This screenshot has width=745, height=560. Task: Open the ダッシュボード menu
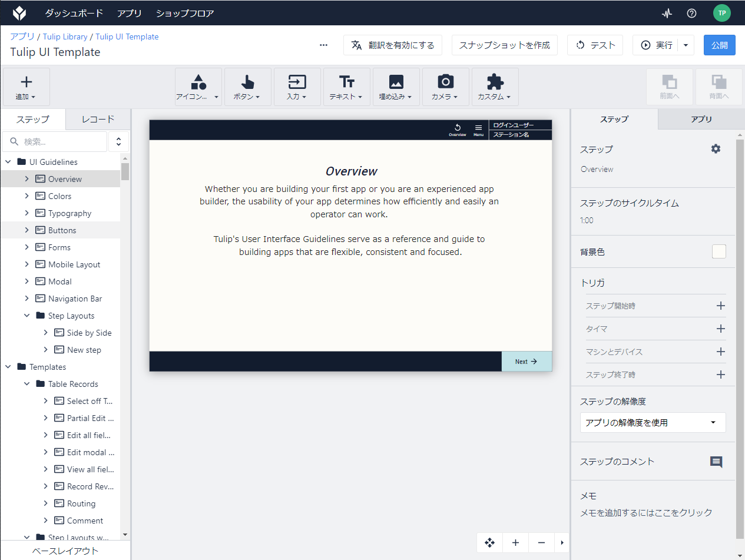(x=74, y=13)
